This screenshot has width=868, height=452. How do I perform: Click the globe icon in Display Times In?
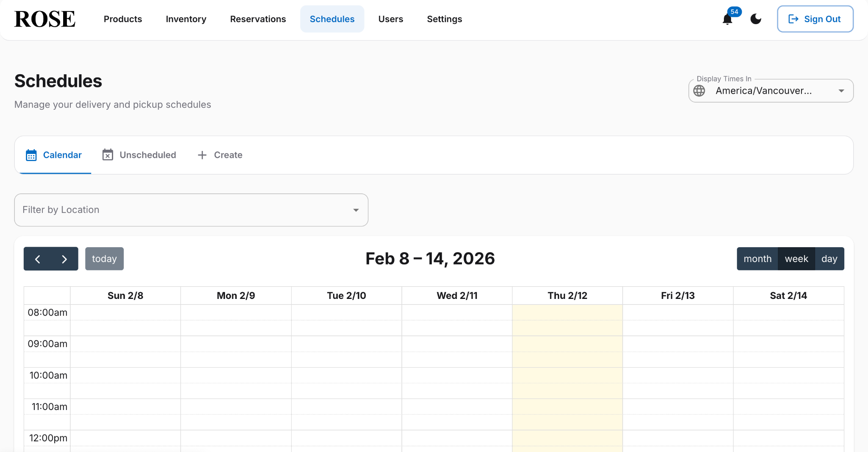point(699,90)
